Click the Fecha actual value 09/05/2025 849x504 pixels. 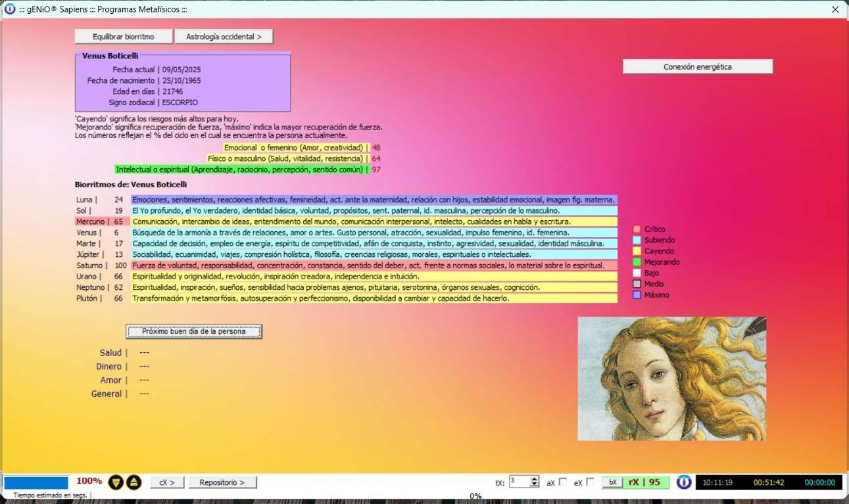click(x=182, y=70)
